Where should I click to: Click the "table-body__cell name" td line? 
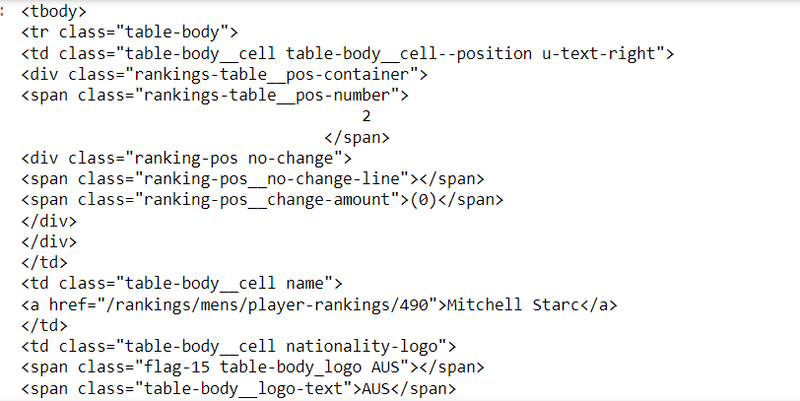182,283
